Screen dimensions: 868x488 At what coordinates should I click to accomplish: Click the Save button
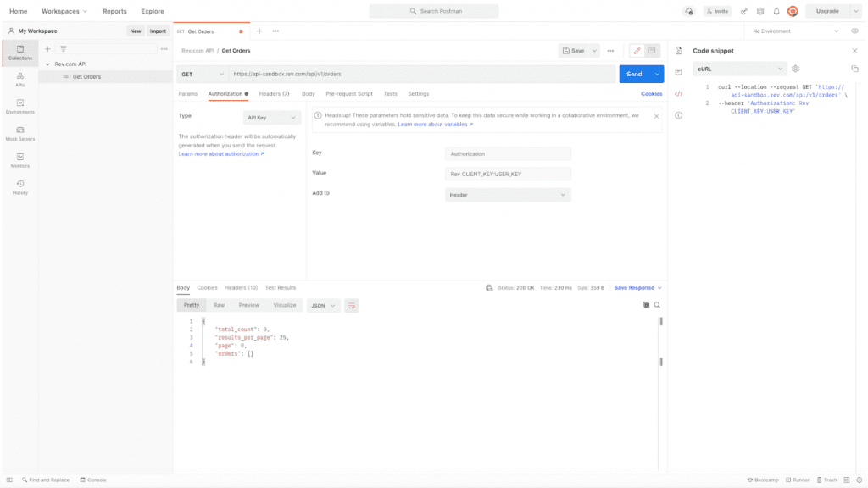pyautogui.click(x=574, y=50)
